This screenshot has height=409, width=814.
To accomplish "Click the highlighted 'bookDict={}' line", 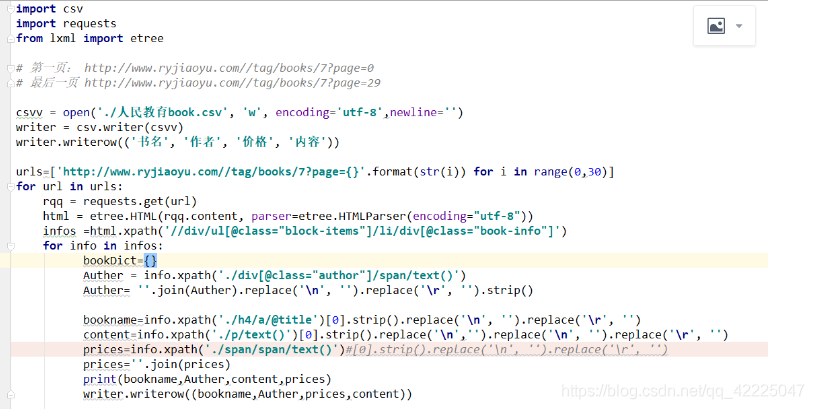I will coord(120,261).
